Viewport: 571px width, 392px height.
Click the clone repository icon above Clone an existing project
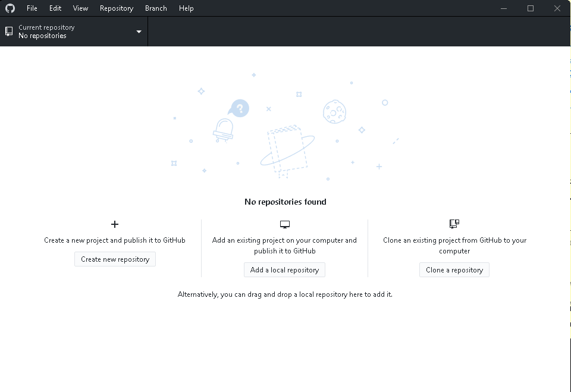(454, 224)
